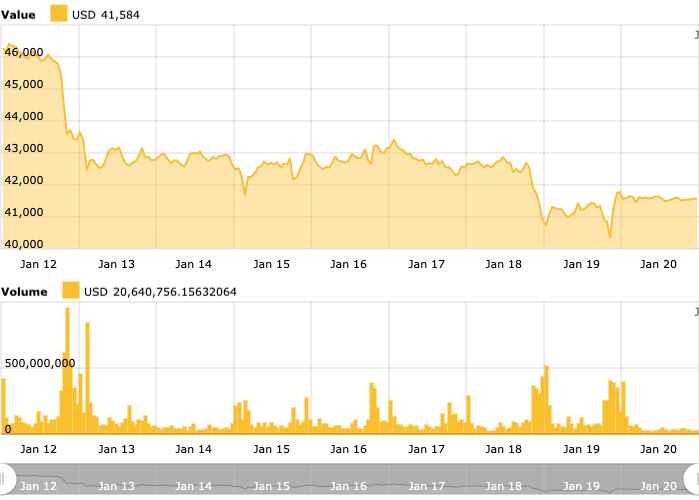Click the price peak just after Jan 17 gridline
The image size is (699, 500).
[394, 140]
